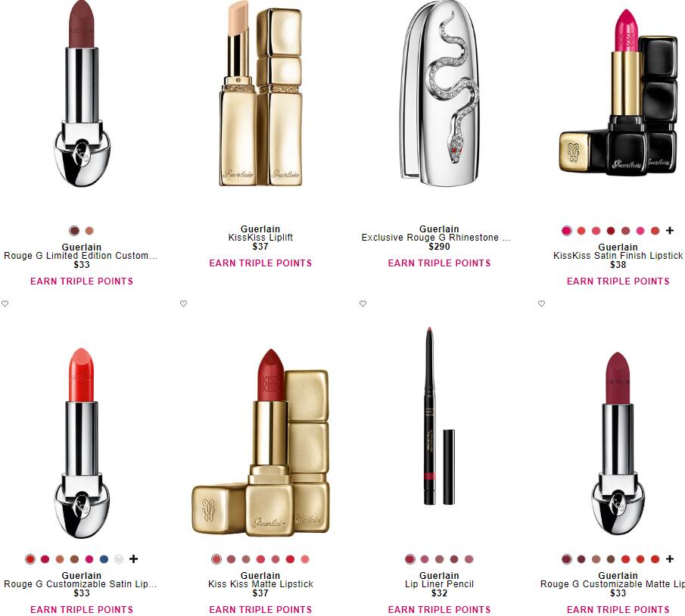
Task: Toggle heart for Rouge G Customizable Matte lipstick
Action: tap(541, 303)
